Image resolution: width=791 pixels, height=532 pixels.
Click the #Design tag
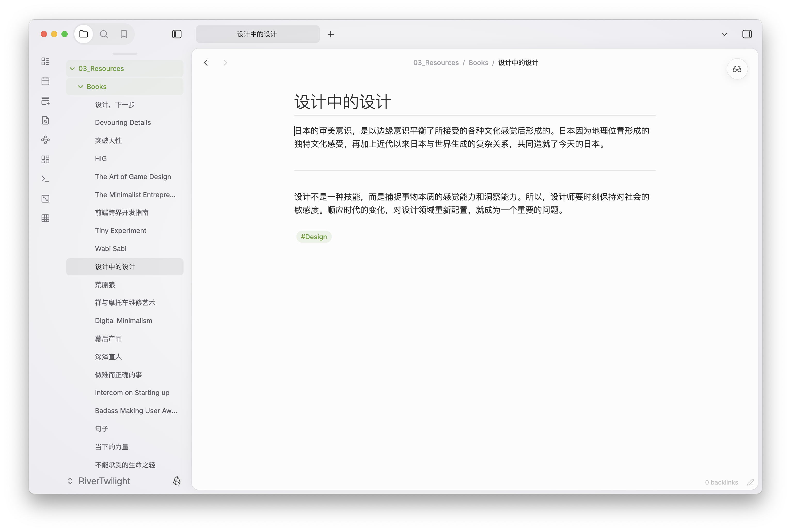click(314, 237)
